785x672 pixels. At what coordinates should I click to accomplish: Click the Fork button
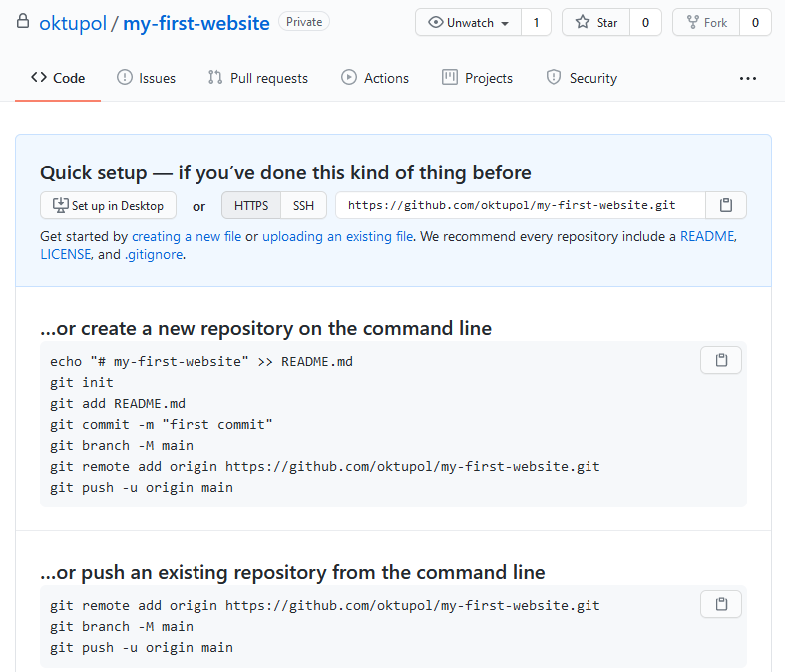(706, 23)
